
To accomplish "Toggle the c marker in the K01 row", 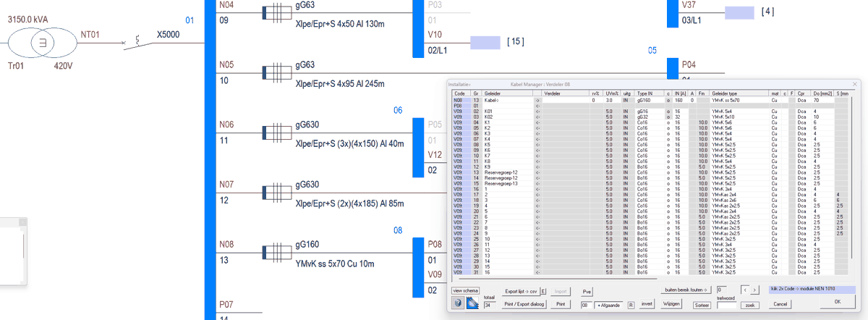I will coord(669,111).
